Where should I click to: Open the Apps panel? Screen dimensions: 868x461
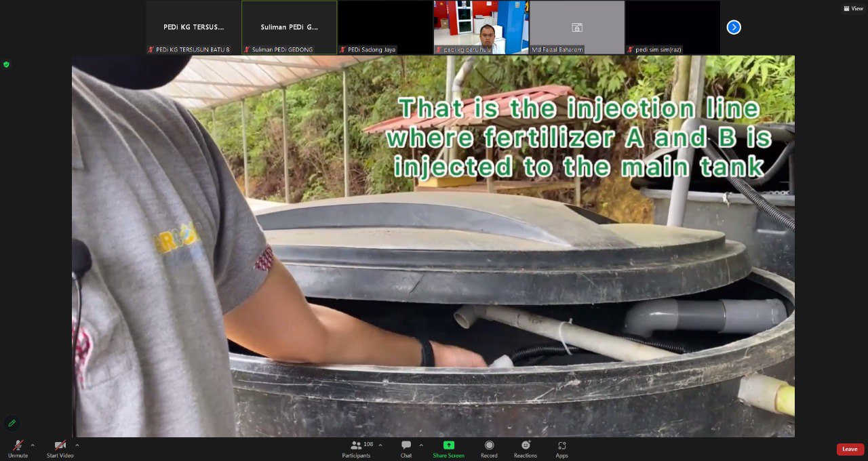pyautogui.click(x=561, y=446)
